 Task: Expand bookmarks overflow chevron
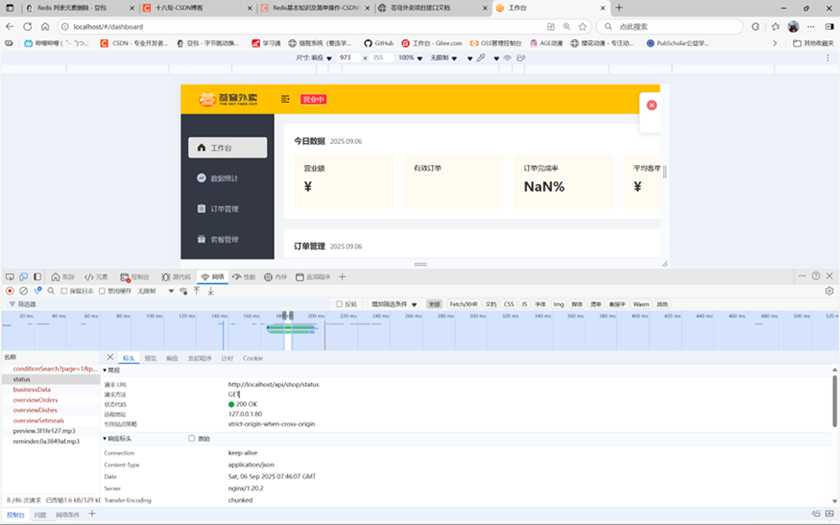(x=775, y=43)
